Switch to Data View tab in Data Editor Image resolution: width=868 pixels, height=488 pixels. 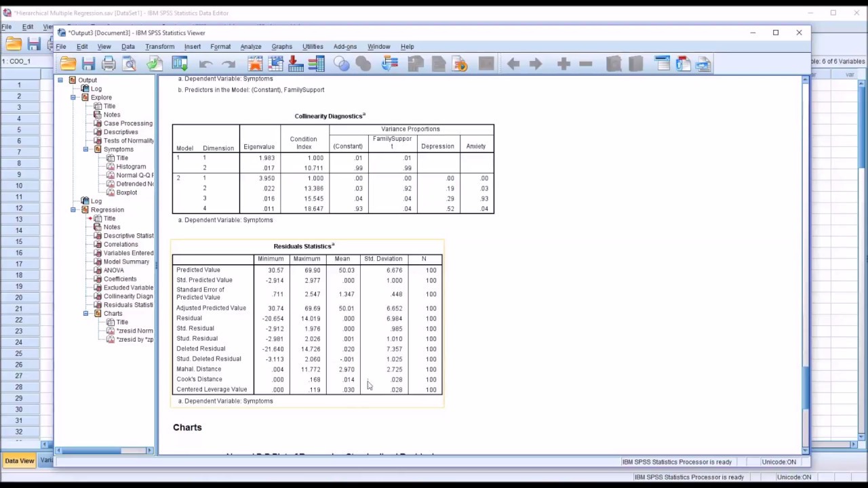coord(19,461)
